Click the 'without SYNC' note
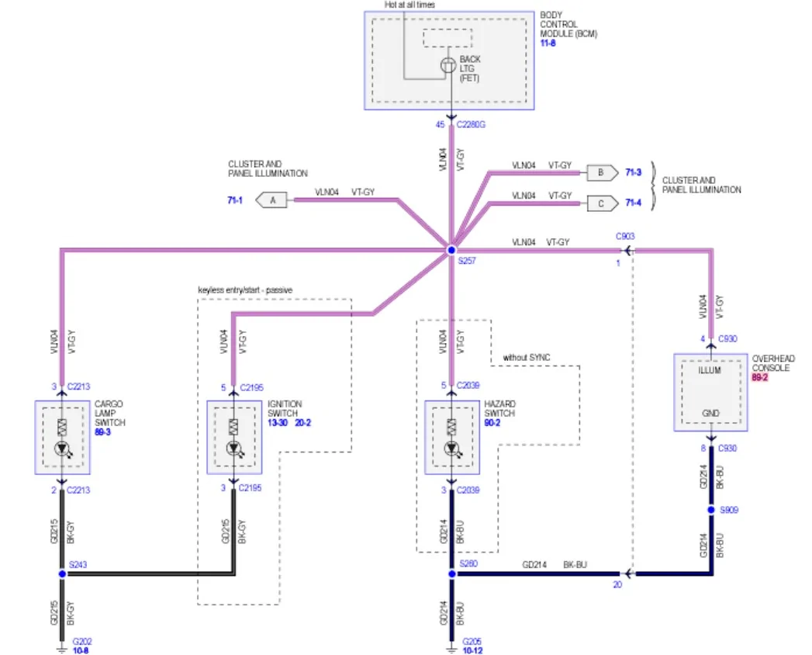Screen dimensions: 812x655 pyautogui.click(x=527, y=358)
